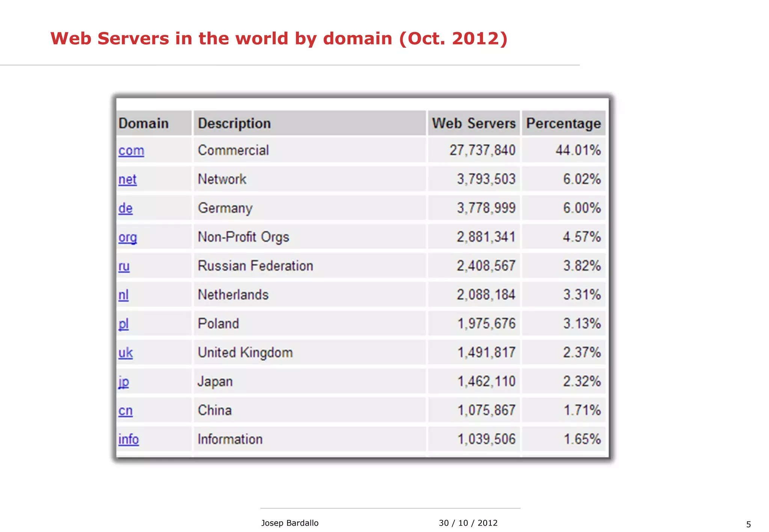Select the Russian Federation cell
769x532 pixels.
click(310, 266)
